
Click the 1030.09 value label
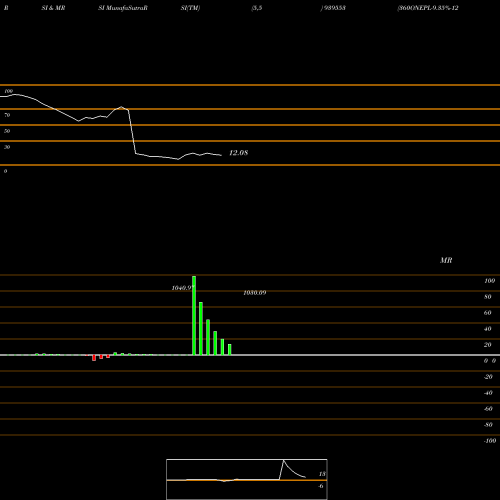click(255, 293)
